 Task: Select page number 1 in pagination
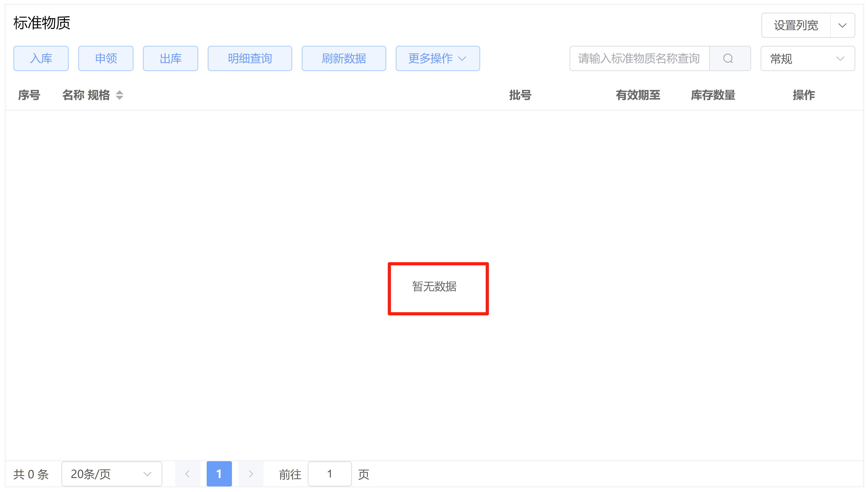(x=219, y=473)
